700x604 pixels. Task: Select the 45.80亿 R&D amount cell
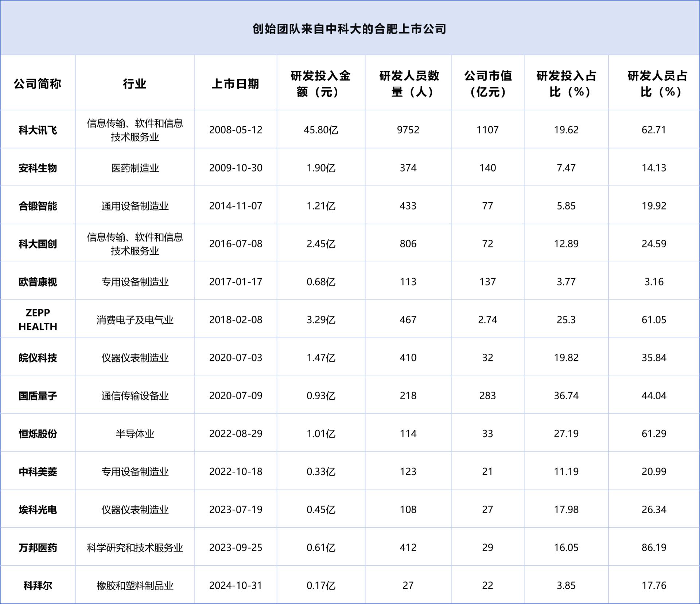pyautogui.click(x=321, y=130)
